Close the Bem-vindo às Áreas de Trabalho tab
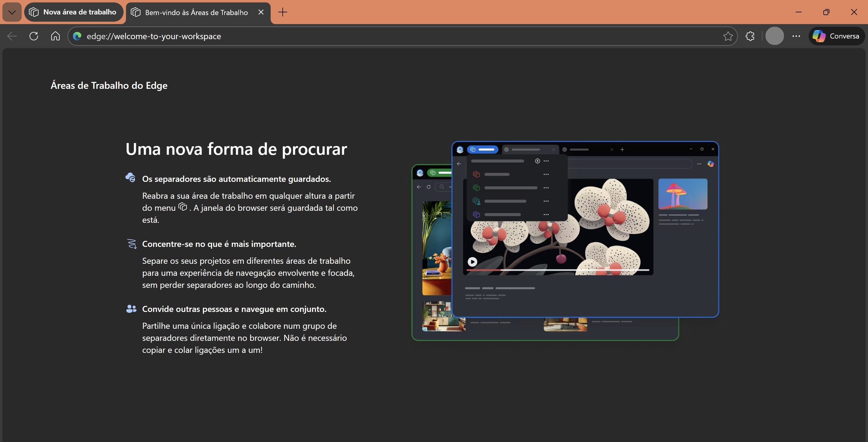 261,12
